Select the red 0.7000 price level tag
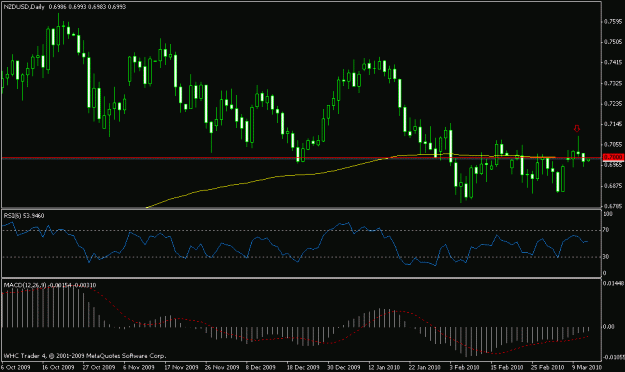This screenshot has height=372, width=625. pos(614,157)
